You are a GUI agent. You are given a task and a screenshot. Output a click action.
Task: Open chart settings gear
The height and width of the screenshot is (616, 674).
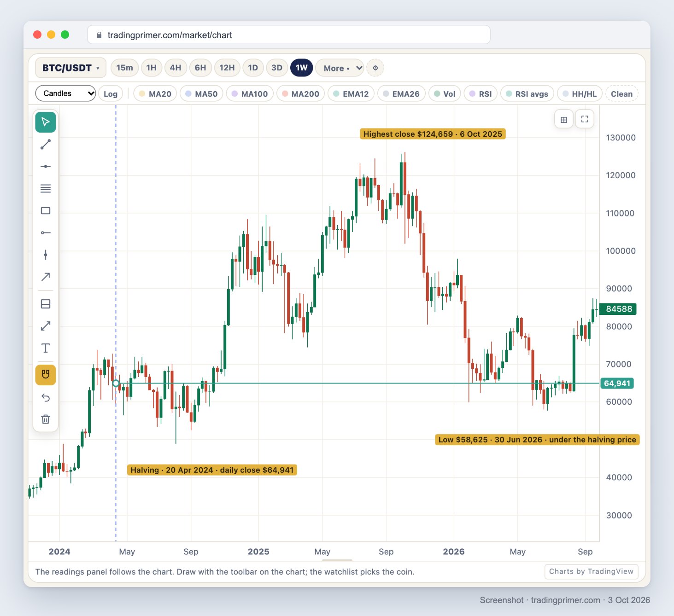375,68
